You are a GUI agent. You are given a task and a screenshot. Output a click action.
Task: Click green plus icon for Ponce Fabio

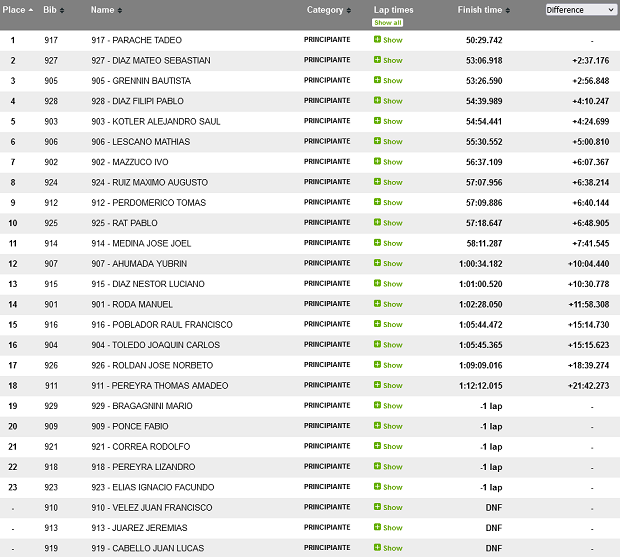377,426
